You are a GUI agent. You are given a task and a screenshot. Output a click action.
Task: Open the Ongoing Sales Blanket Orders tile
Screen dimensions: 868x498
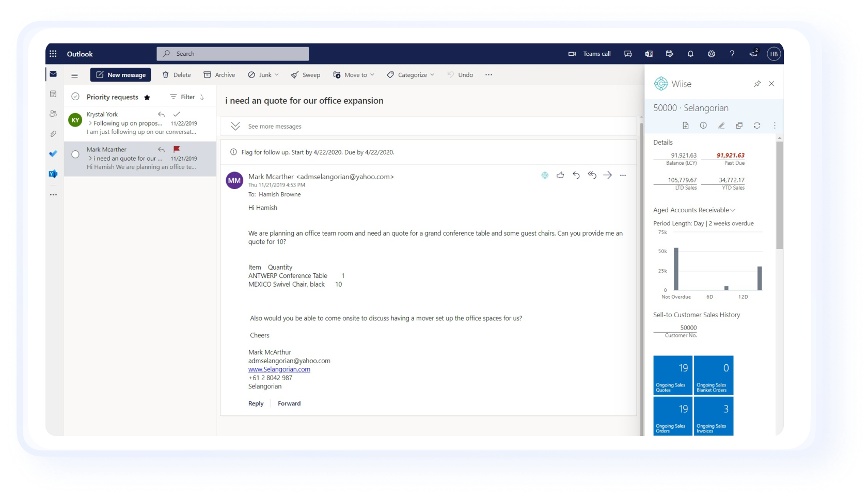[714, 375]
